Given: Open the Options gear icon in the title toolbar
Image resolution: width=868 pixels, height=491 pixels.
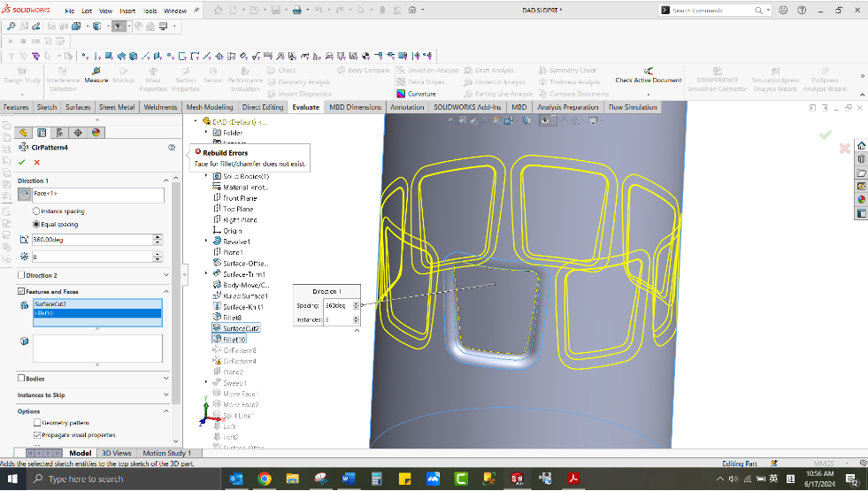Looking at the screenshot, I should (412, 10).
